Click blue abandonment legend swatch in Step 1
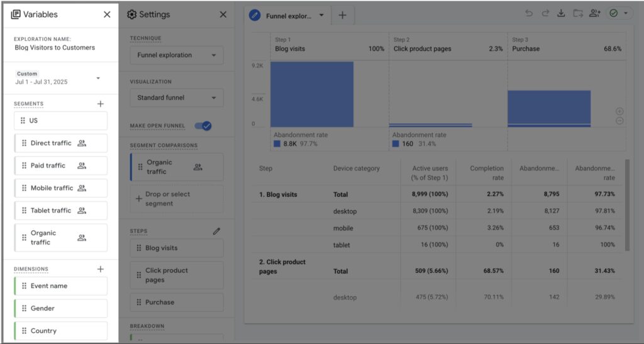The image size is (644, 344). [x=277, y=144]
